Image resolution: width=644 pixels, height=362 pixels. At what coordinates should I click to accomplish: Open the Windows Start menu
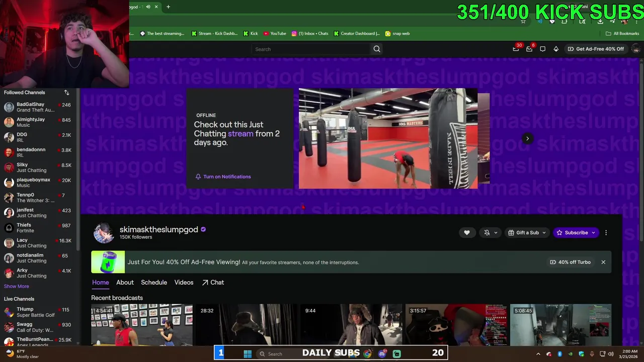tap(248, 353)
